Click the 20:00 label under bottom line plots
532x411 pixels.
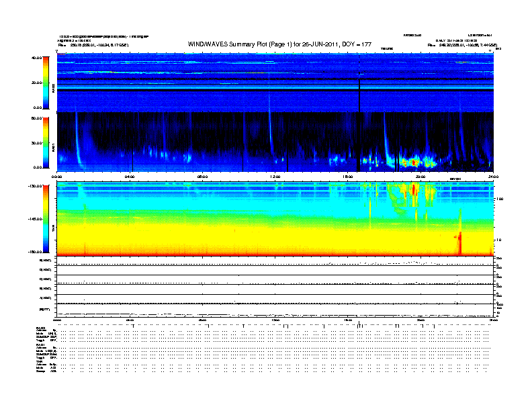420,320
